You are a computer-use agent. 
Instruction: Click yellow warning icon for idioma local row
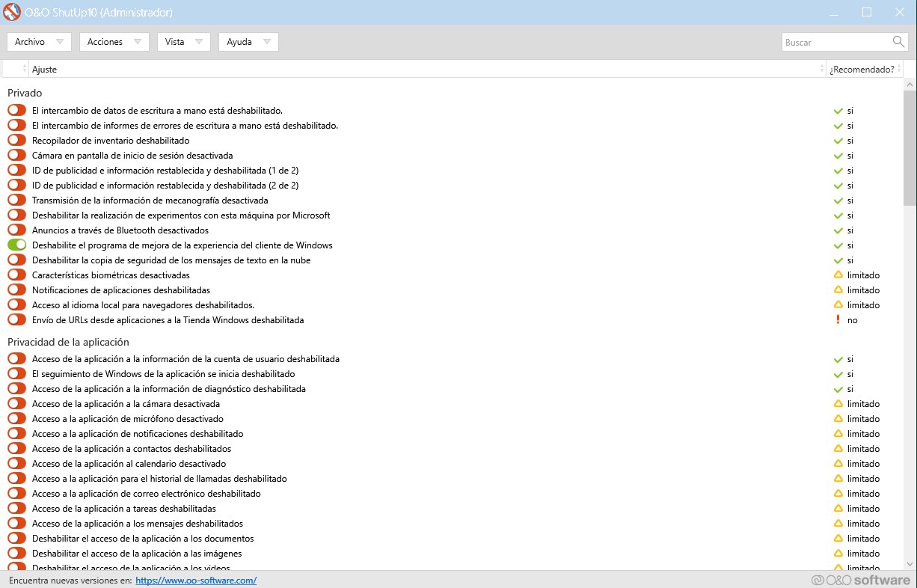[x=838, y=304]
